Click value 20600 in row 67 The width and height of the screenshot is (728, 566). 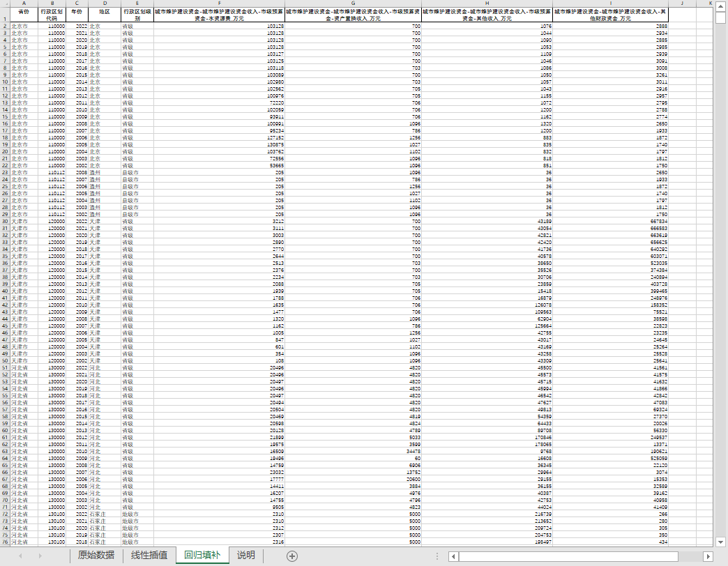[x=354, y=480]
